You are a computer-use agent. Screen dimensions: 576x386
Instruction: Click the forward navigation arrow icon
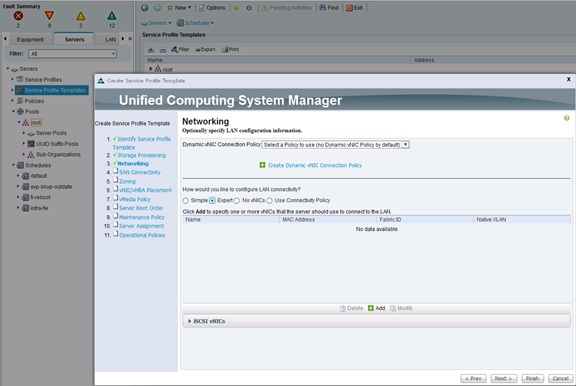click(x=157, y=7)
